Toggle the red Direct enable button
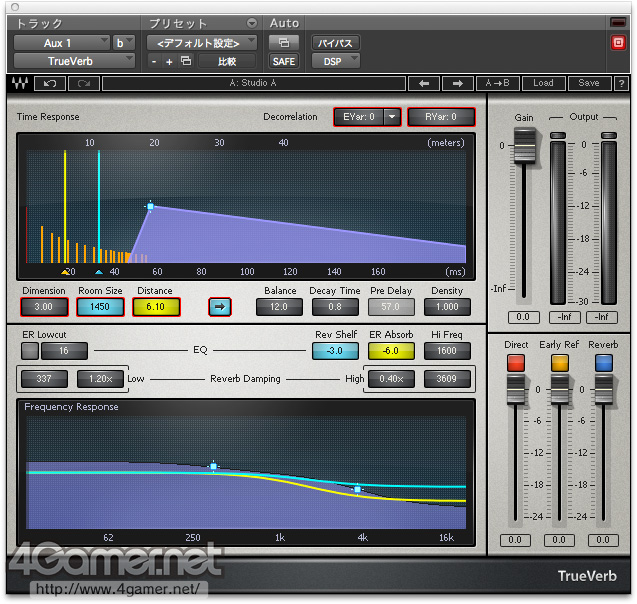This screenshot has height=604, width=637. [x=516, y=363]
